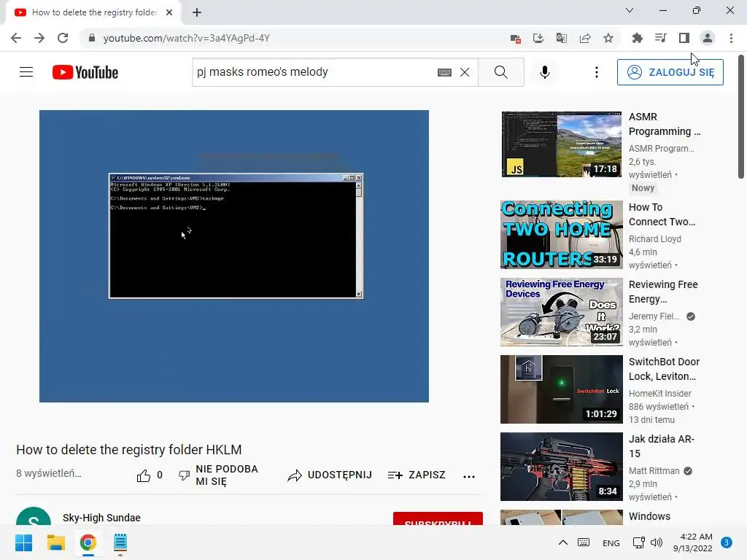The image size is (747, 560).
Task: Select the 'How to delete the registry folder' tab
Action: tap(93, 12)
